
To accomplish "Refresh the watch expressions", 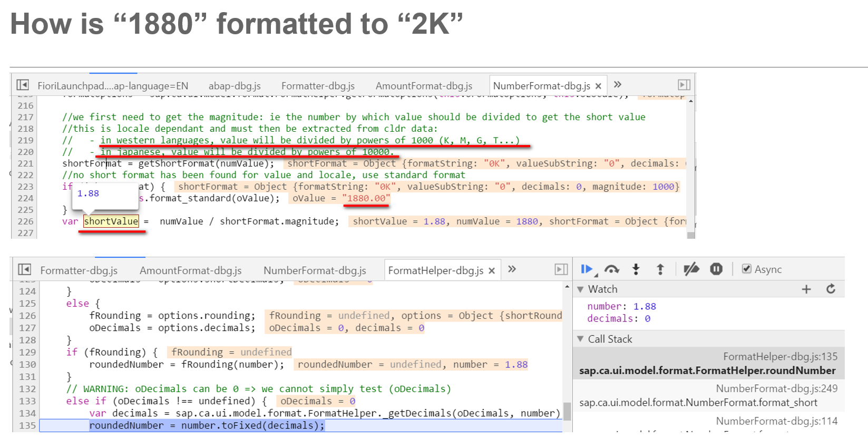I will pyautogui.click(x=831, y=289).
